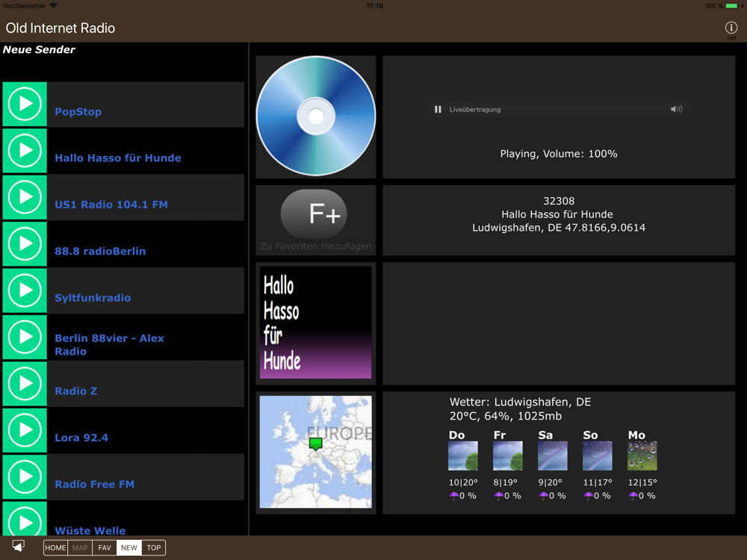
Task: Start playing US1 Radio 104.1 FM
Action: 25,197
